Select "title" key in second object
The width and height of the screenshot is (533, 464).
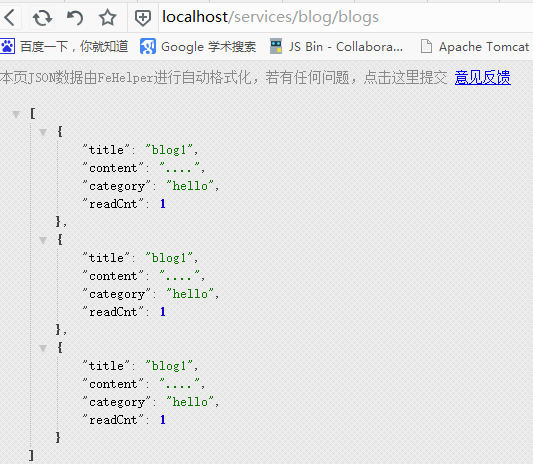pyautogui.click(x=106, y=258)
